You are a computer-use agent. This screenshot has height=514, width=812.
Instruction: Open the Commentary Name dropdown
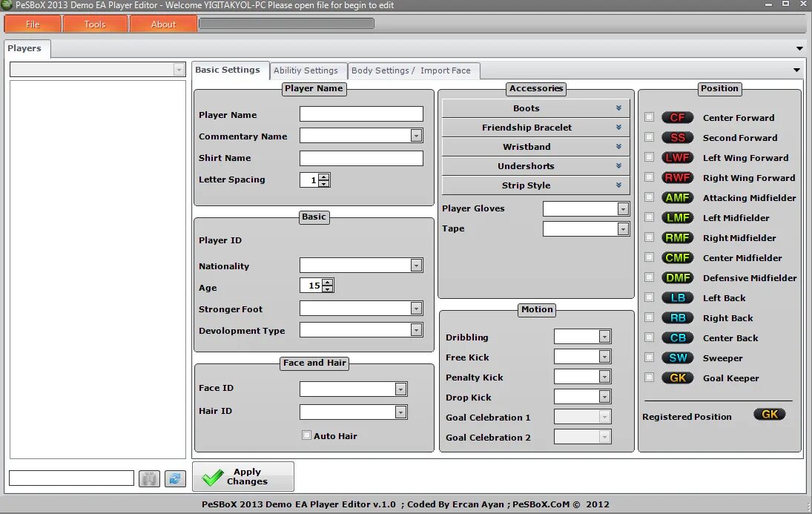coord(416,136)
